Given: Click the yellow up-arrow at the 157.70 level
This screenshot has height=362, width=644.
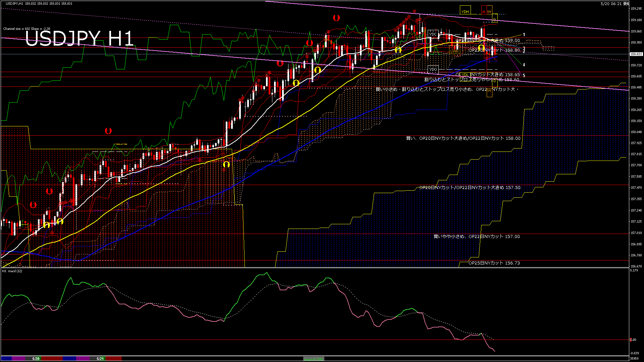Looking at the screenshot, I should pos(226,164).
